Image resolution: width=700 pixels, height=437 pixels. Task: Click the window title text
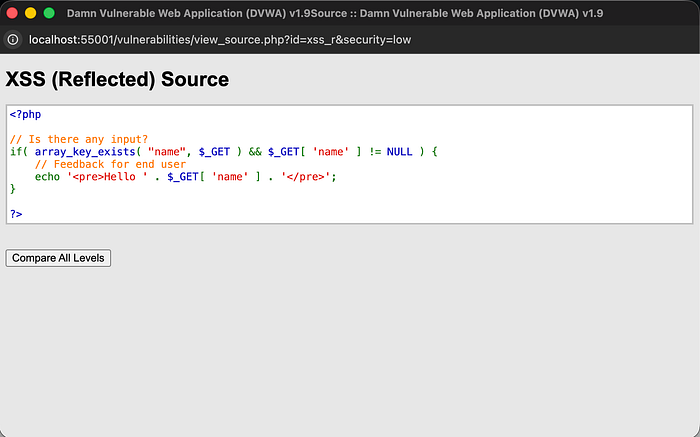[x=335, y=13]
